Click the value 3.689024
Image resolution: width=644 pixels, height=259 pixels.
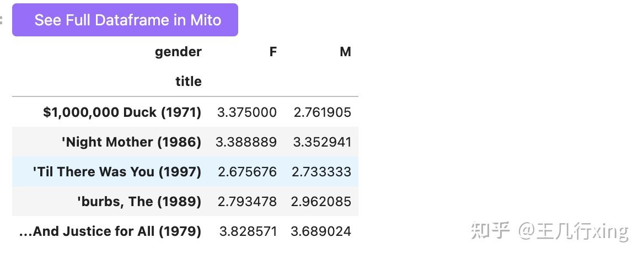(x=321, y=231)
